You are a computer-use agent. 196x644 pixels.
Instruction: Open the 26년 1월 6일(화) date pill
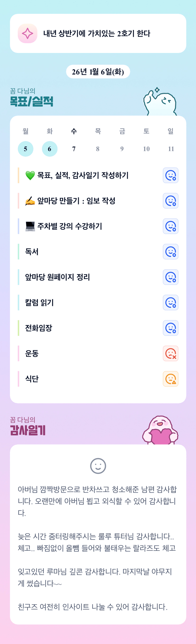(x=98, y=72)
